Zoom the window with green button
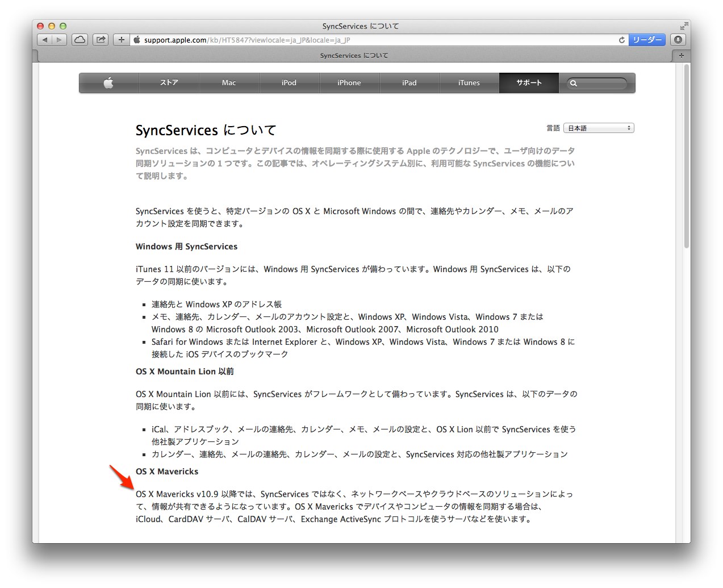Screen dimensions: 723x588 [x=63, y=26]
